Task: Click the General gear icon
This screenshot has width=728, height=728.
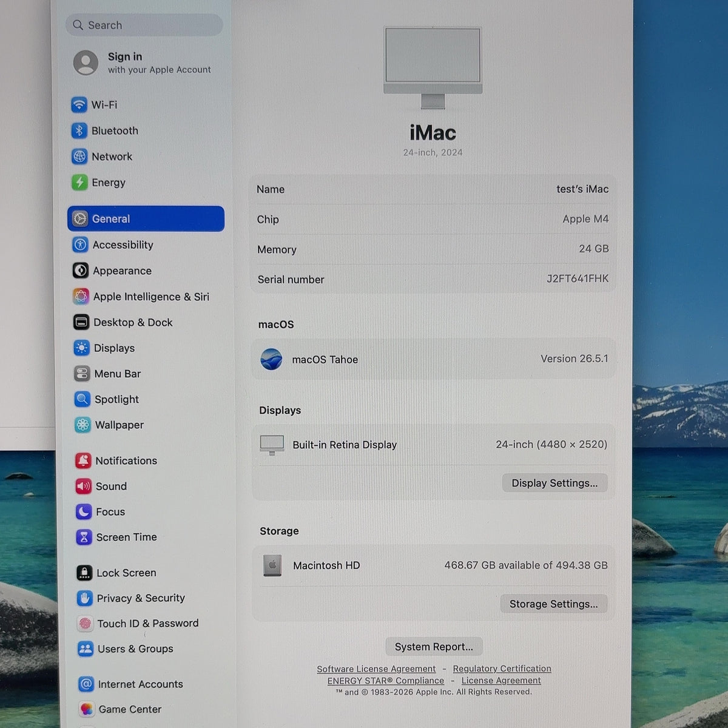Action: point(80,219)
